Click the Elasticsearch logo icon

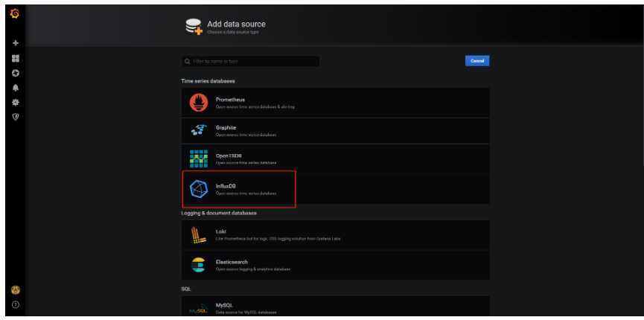[198, 265]
